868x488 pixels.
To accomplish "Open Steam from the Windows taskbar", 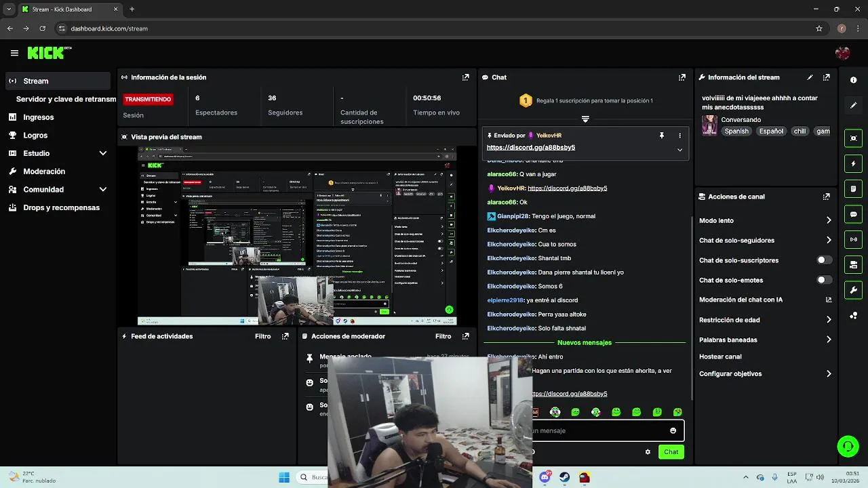I will [564, 477].
